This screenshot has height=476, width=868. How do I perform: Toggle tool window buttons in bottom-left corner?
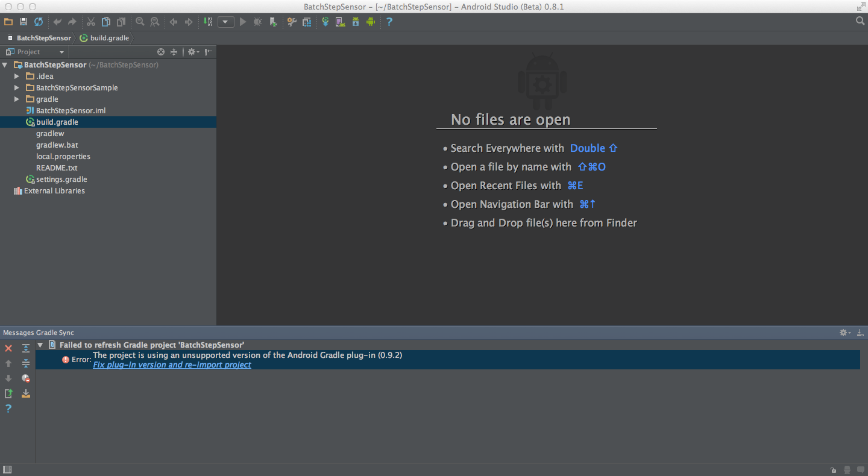click(7, 470)
